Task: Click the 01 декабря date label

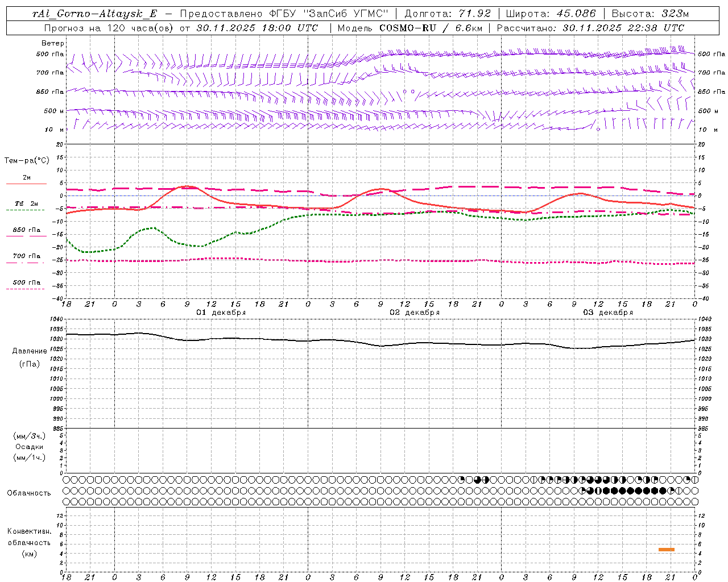Action: [221, 313]
